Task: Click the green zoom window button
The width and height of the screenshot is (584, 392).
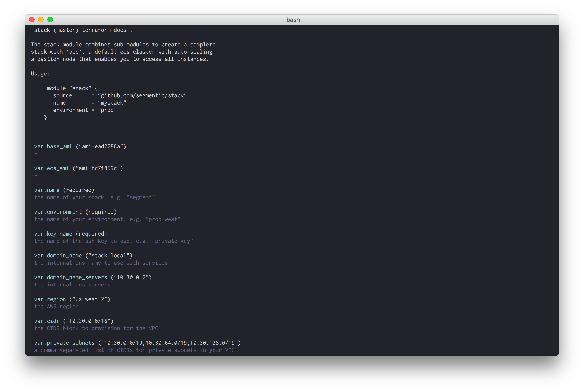Action: [50, 20]
